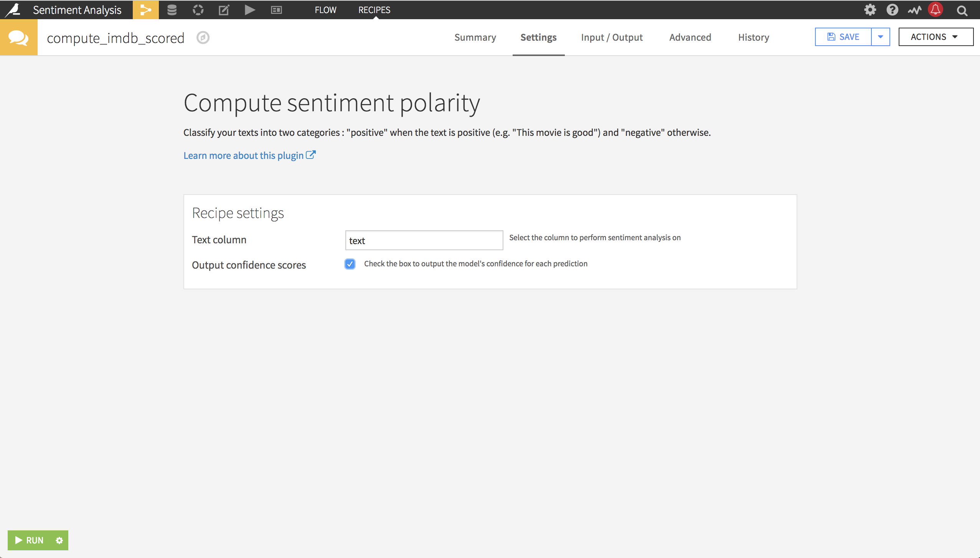The width and height of the screenshot is (980, 558).
Task: Click the notification bell icon
Action: coord(937,10)
